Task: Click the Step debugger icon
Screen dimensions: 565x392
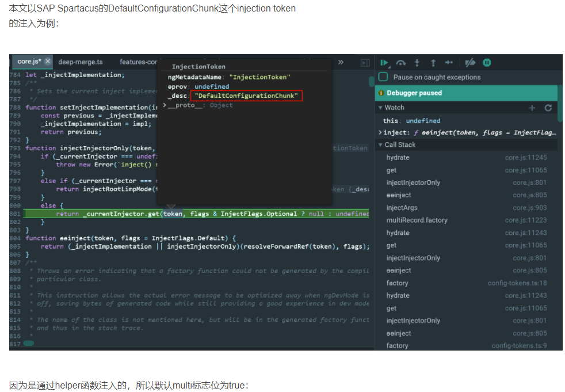Action: [x=449, y=63]
